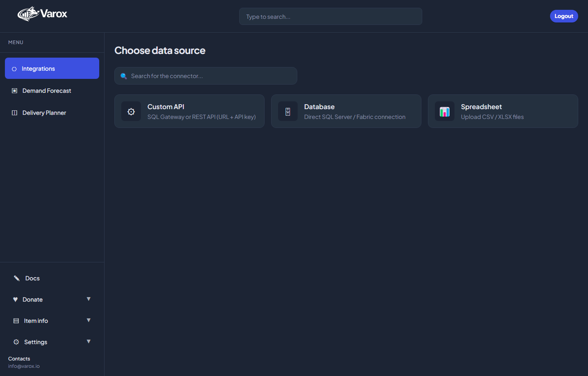Click the Logout button
Screen dimensions: 588x376
[x=564, y=16]
